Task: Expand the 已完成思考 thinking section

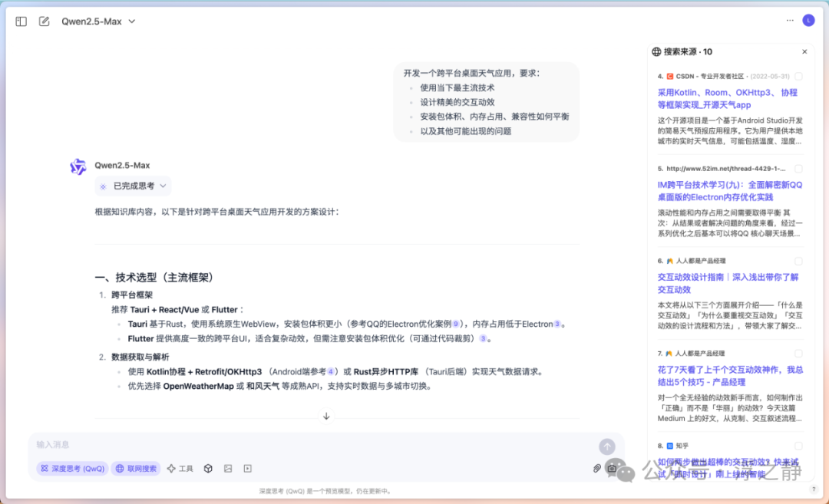Action: coord(134,186)
